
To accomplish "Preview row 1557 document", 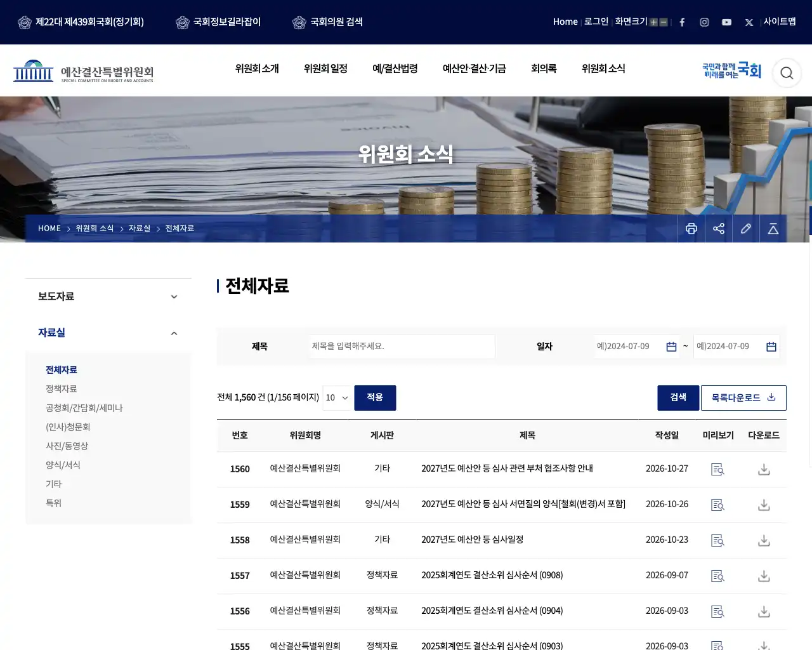I will pos(717,576).
